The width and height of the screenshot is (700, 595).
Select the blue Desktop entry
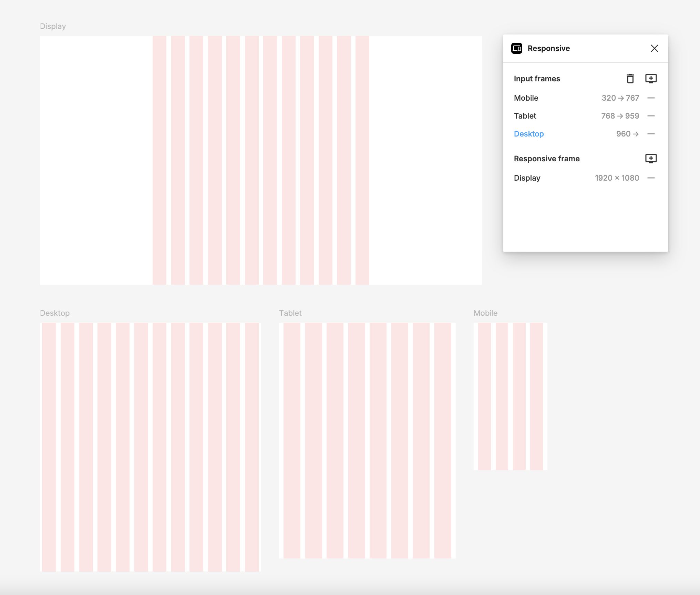[529, 134]
